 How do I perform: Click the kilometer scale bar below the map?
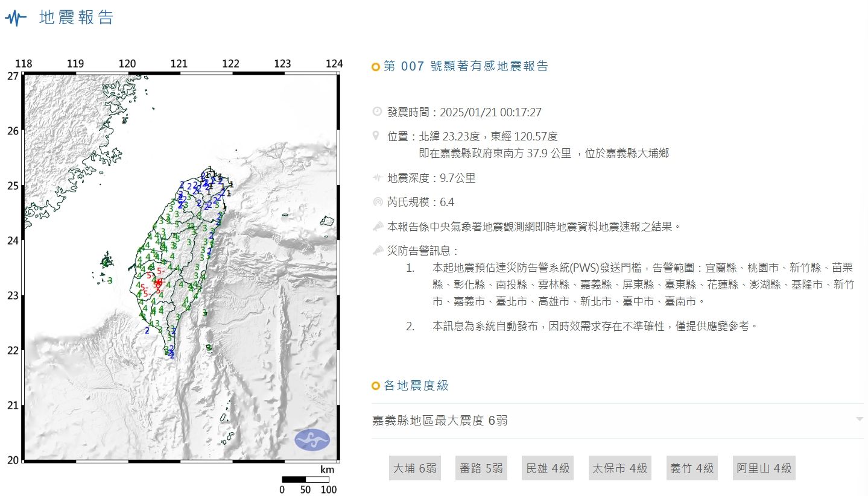click(x=305, y=479)
